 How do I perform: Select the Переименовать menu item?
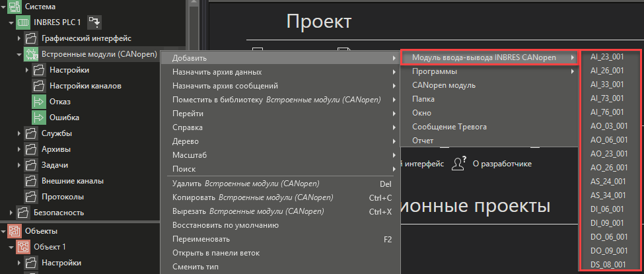280,239
